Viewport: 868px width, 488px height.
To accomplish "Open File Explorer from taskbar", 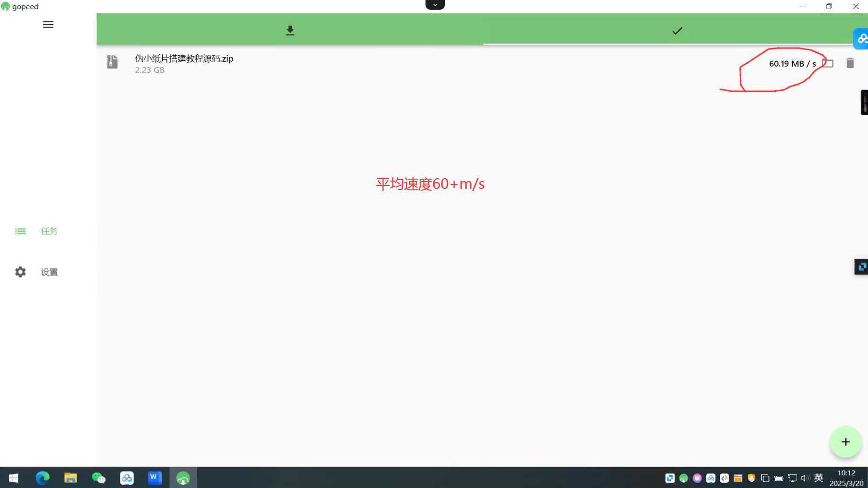I will click(70, 478).
